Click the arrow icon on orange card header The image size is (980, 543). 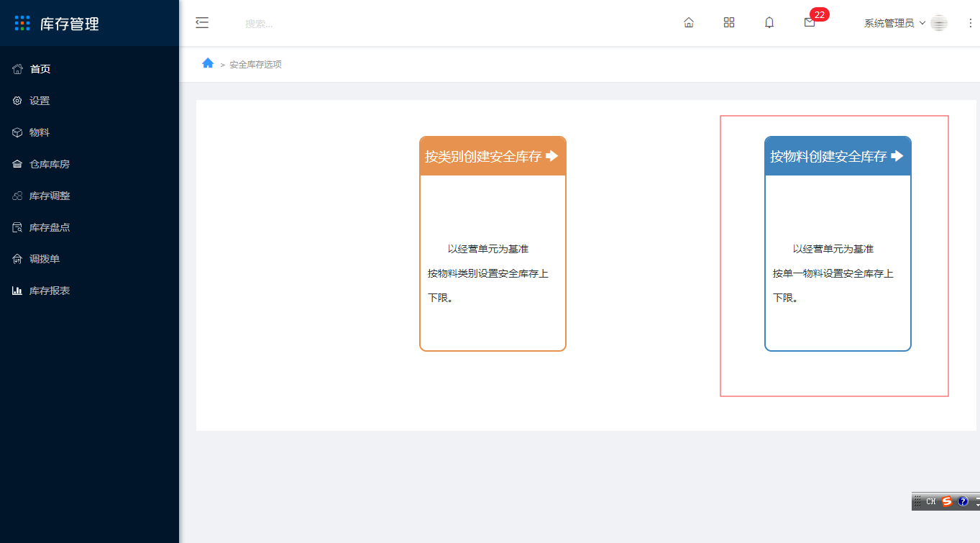(x=551, y=155)
